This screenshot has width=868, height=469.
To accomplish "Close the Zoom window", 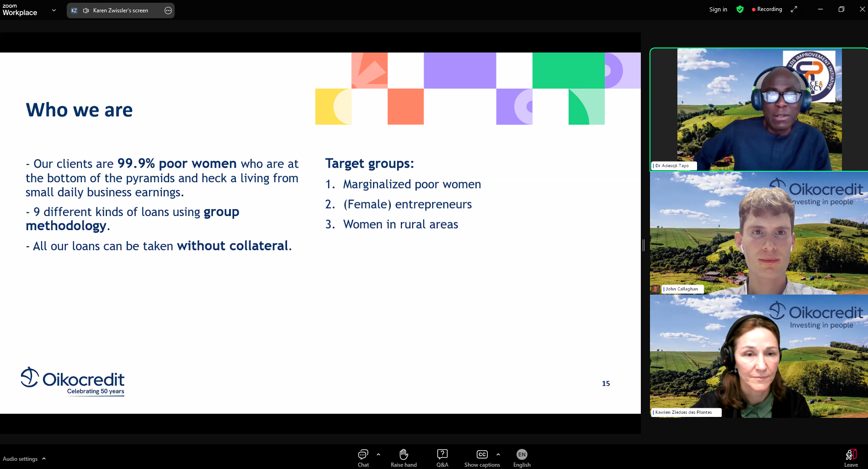I will (x=862, y=9).
